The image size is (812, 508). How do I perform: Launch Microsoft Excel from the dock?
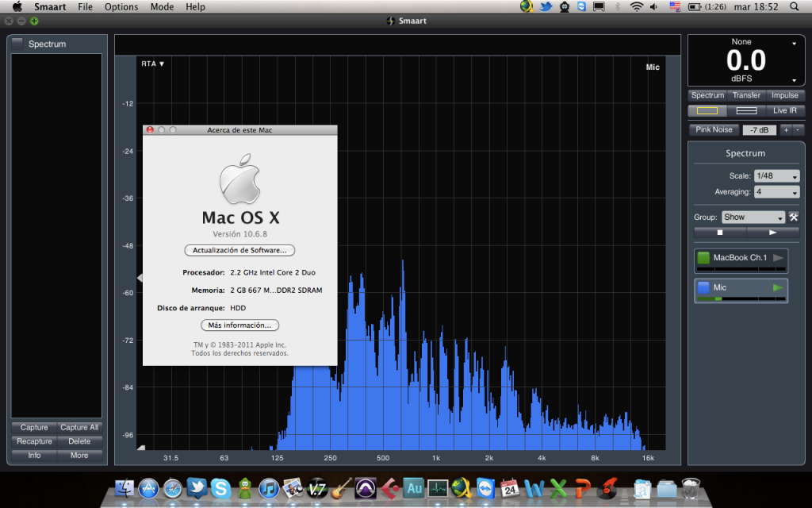pos(558,488)
